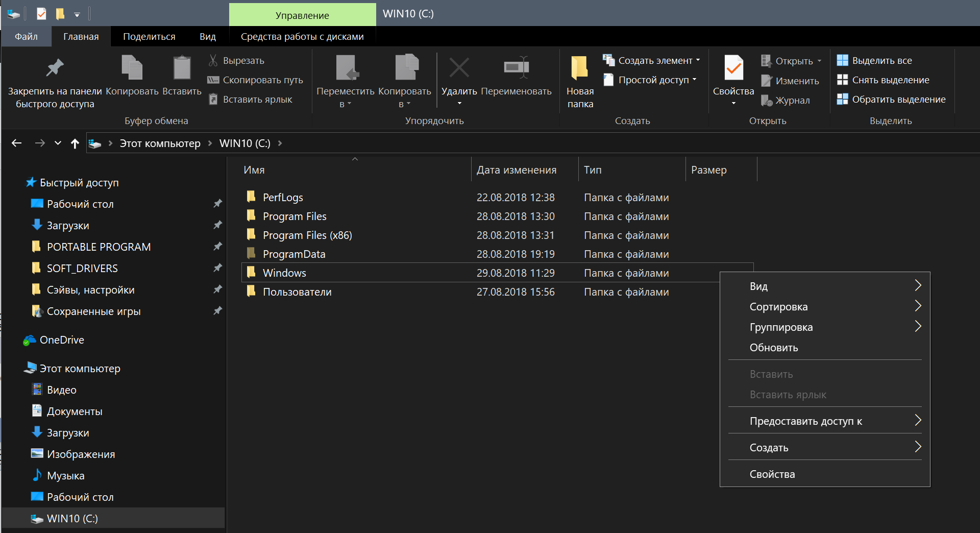This screenshot has width=980, height=533.
Task: Click Этот компьютер in address bar
Action: coord(160,143)
